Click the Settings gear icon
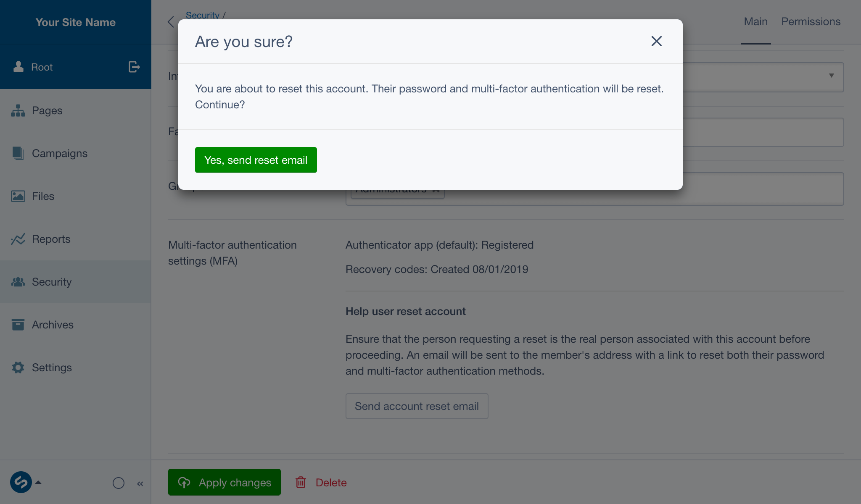This screenshot has height=504, width=861. coord(18,367)
